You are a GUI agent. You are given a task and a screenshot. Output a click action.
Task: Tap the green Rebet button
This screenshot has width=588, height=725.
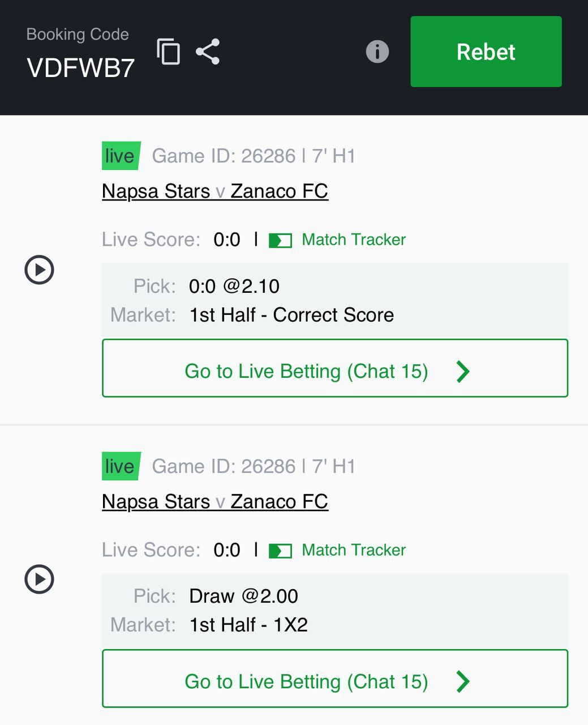coord(486,52)
